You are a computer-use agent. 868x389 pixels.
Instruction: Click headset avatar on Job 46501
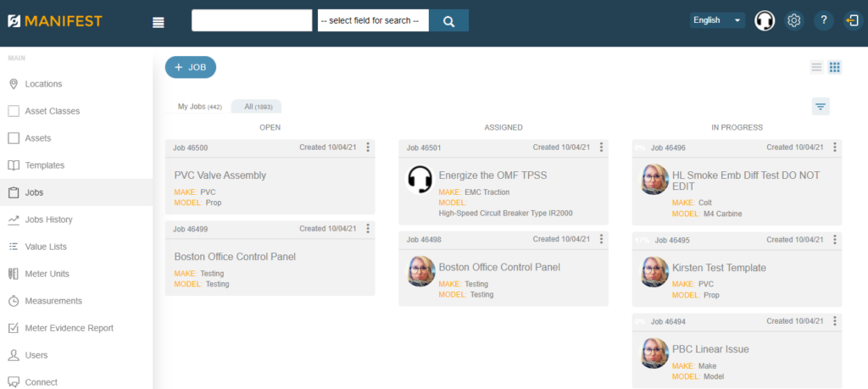click(420, 180)
